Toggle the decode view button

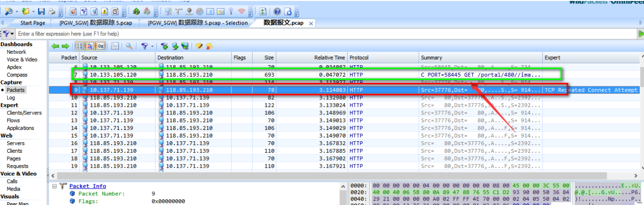[90, 46]
